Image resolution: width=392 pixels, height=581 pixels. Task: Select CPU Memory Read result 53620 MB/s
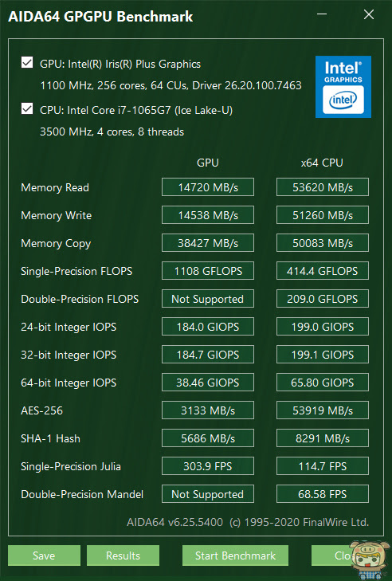pos(323,187)
